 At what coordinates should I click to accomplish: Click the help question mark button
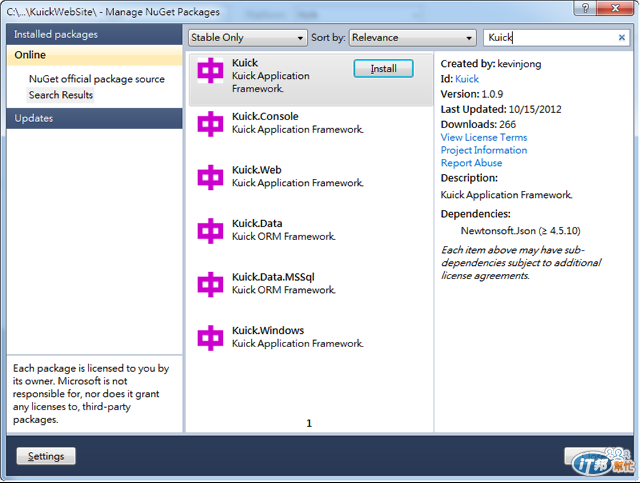click(585, 8)
